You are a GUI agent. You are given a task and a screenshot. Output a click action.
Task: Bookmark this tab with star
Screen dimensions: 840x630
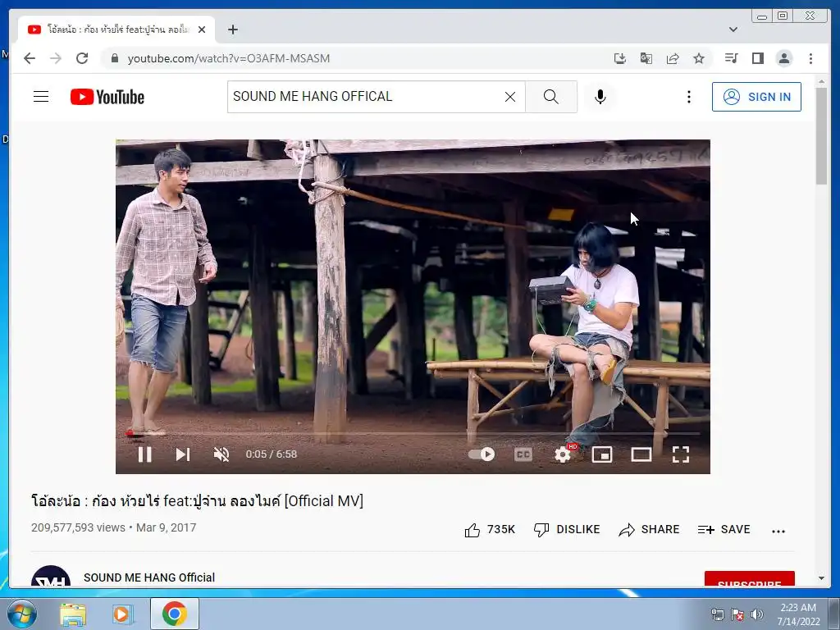click(699, 58)
